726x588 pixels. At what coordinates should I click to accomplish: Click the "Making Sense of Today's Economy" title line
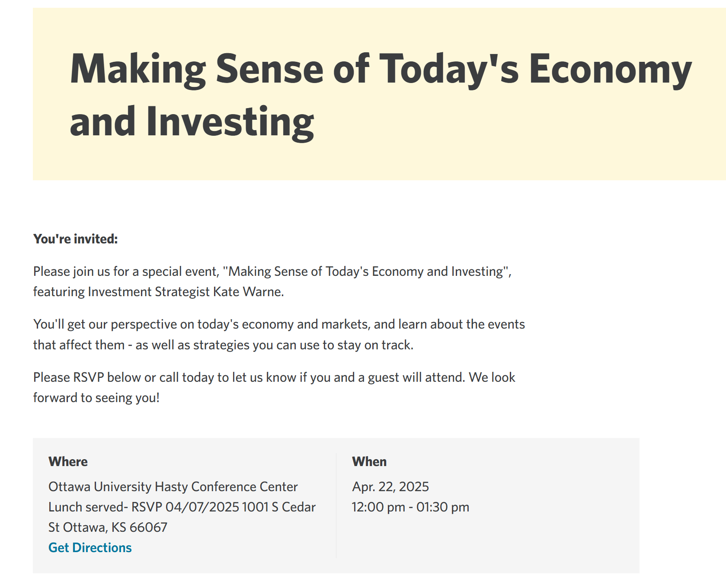coord(381,69)
